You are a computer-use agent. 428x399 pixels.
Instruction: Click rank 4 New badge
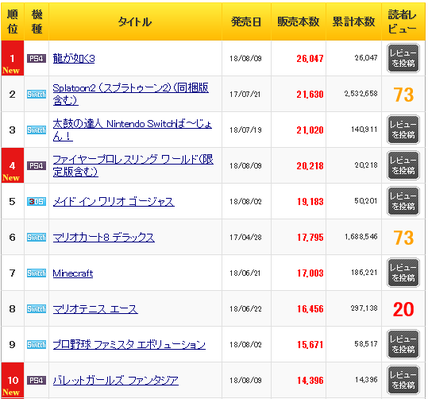pyautogui.click(x=12, y=166)
